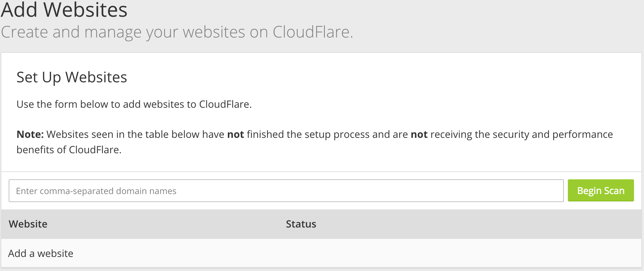Click the word 'CloudFlare.' in the page subtitle
This screenshot has height=271, width=644.
tap(313, 32)
